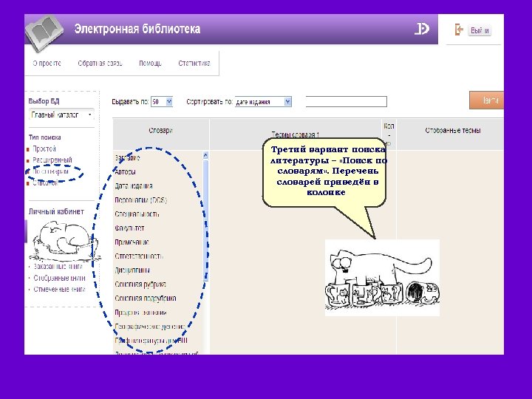Select the Основная подрубрика dictionary

[x=146, y=299]
